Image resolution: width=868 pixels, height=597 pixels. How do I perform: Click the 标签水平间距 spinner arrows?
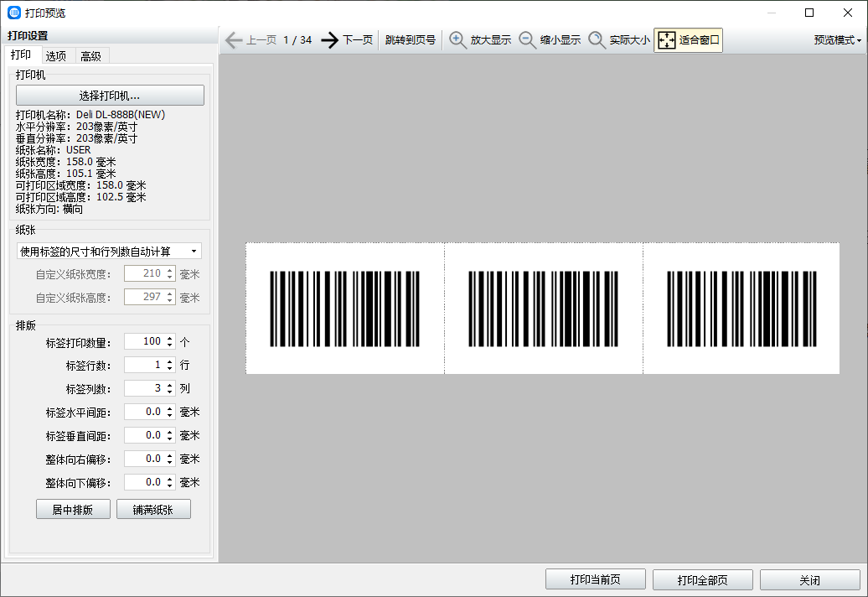pyautogui.click(x=170, y=412)
